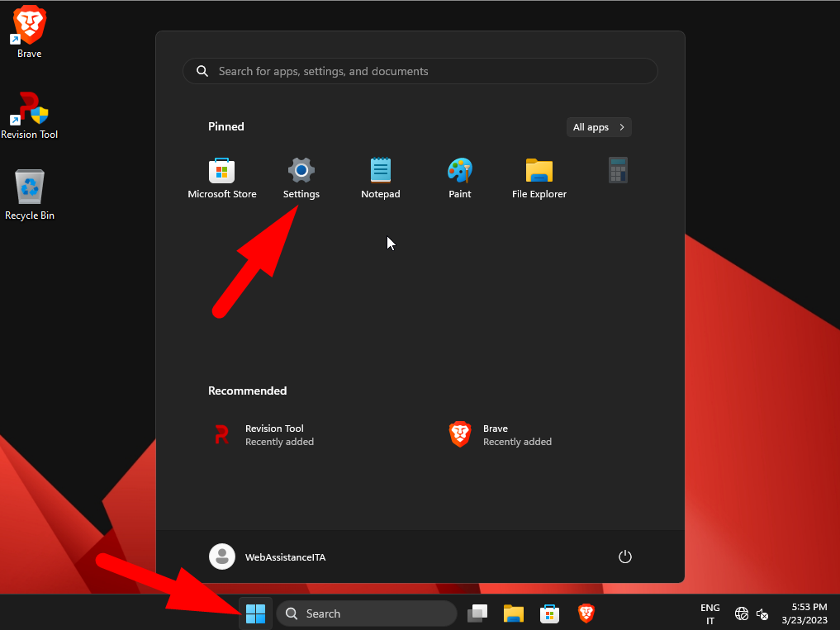
Task: Click the taskbar Search box
Action: pos(367,613)
